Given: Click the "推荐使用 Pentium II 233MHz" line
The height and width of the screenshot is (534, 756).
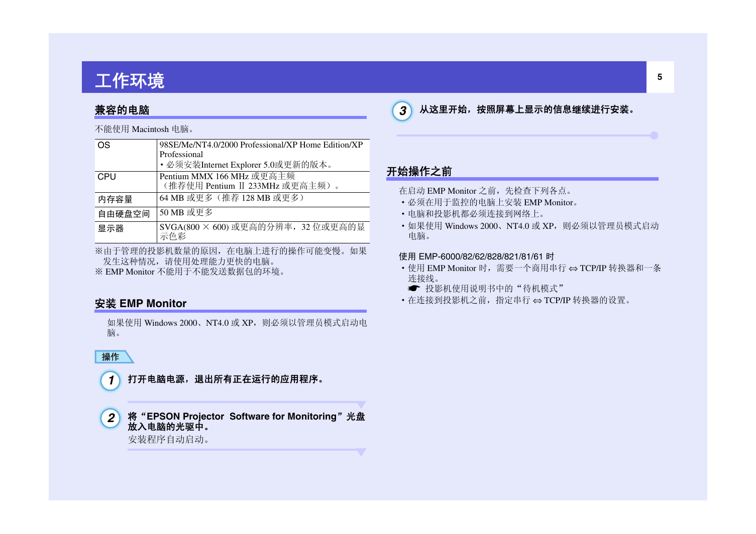Looking at the screenshot, I should coord(251,186).
